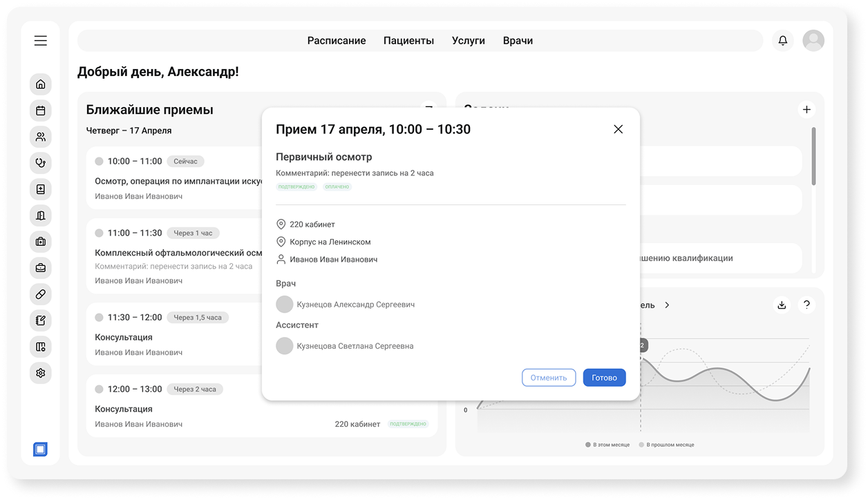Open notifications bell
The height and width of the screenshot is (500, 868).
point(783,41)
